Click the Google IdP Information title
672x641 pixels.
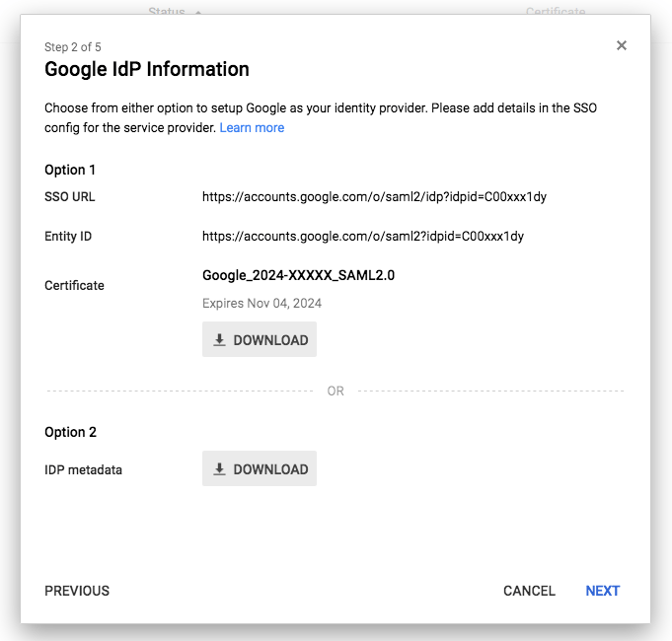(147, 69)
